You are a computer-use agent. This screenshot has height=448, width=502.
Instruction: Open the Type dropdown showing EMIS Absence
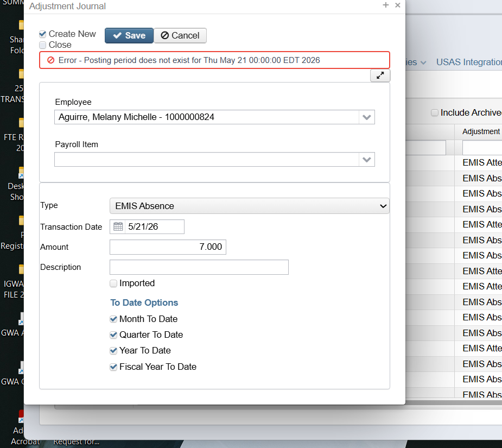(x=249, y=206)
